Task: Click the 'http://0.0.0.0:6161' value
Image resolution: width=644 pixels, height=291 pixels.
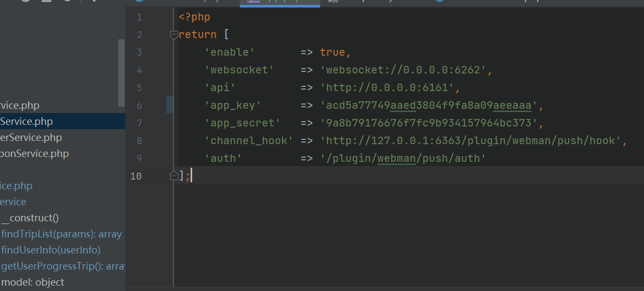Action: tap(387, 88)
